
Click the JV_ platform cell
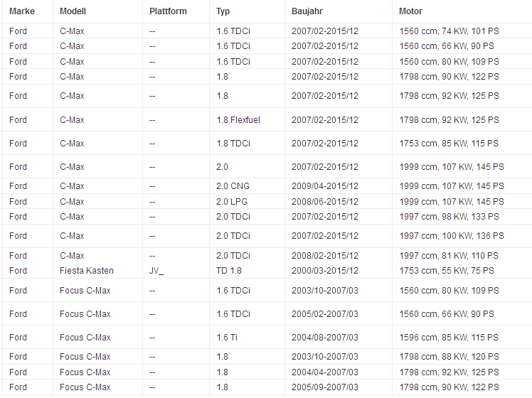point(156,271)
